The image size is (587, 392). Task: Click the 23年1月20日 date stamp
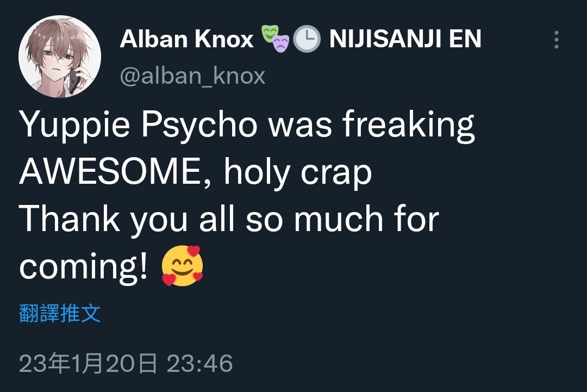[88, 363]
